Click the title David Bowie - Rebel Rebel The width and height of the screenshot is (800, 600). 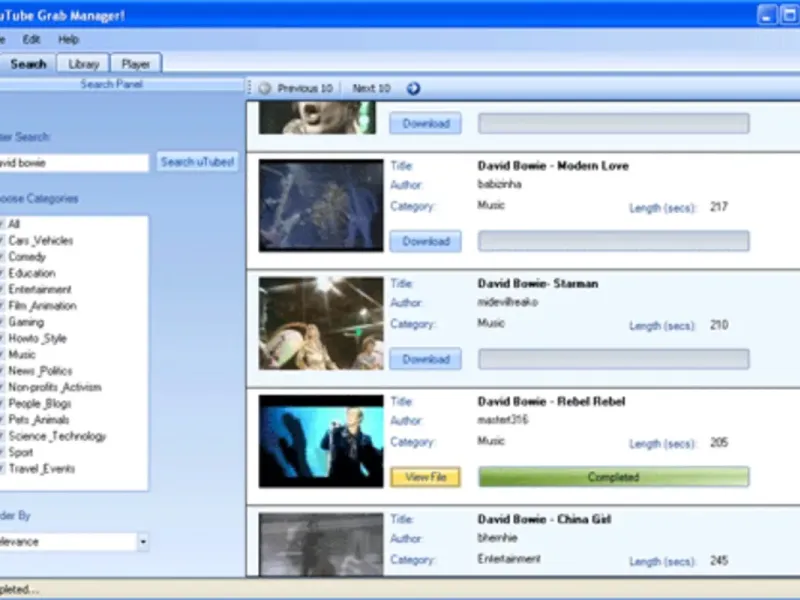[x=551, y=402]
